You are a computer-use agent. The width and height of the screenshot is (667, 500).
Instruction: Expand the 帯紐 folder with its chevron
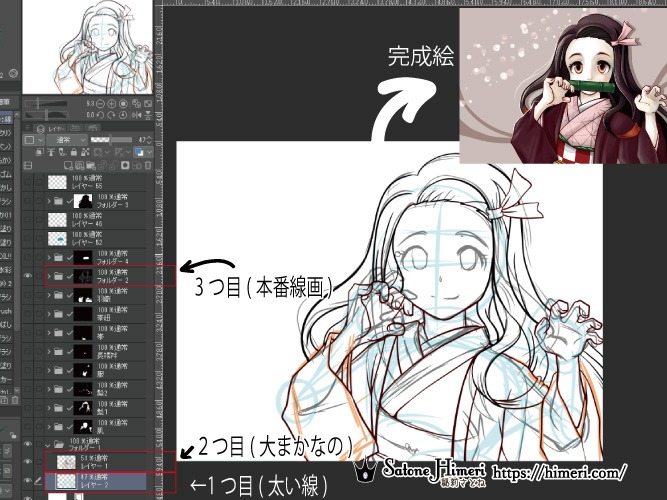49,314
